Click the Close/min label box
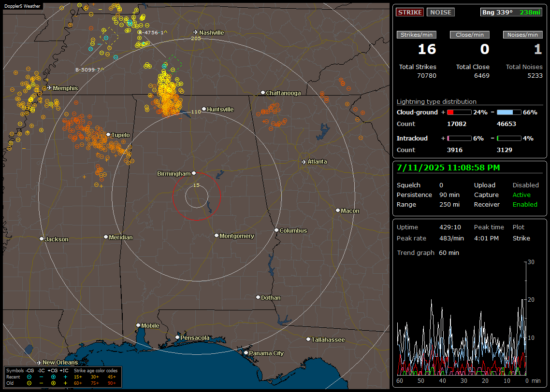The width and height of the screenshot is (550, 392). [470, 35]
